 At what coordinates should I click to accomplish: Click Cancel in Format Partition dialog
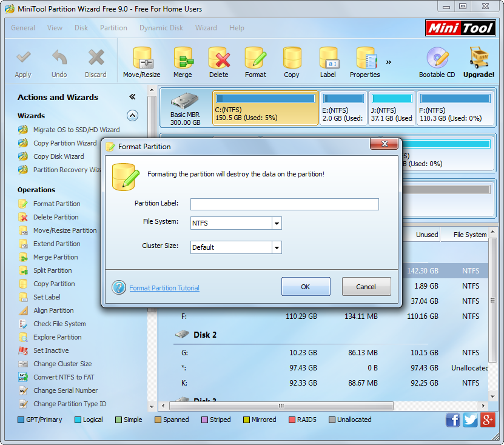pos(366,287)
